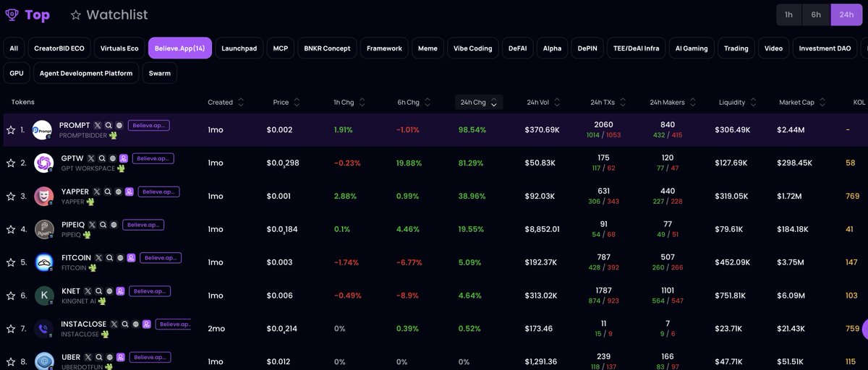Sort by 6h Chg column
Image resolution: width=868 pixels, height=370 pixels.
[414, 102]
